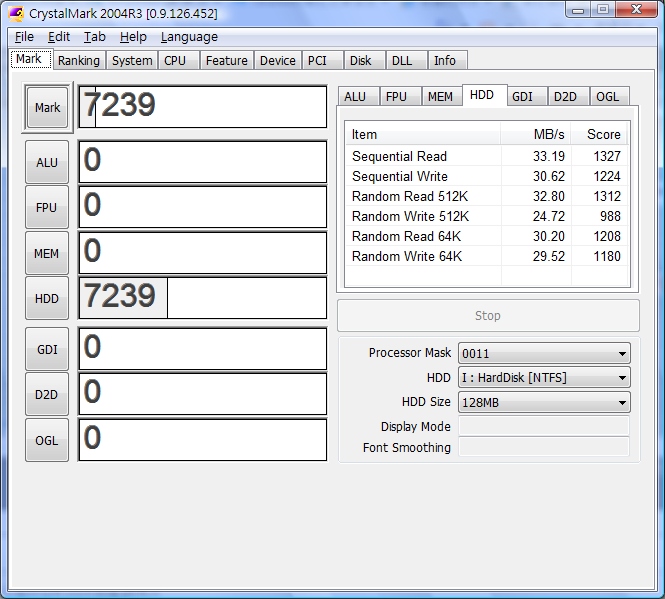The image size is (665, 599).
Task: Select the Mark main tab
Action: [x=31, y=59]
